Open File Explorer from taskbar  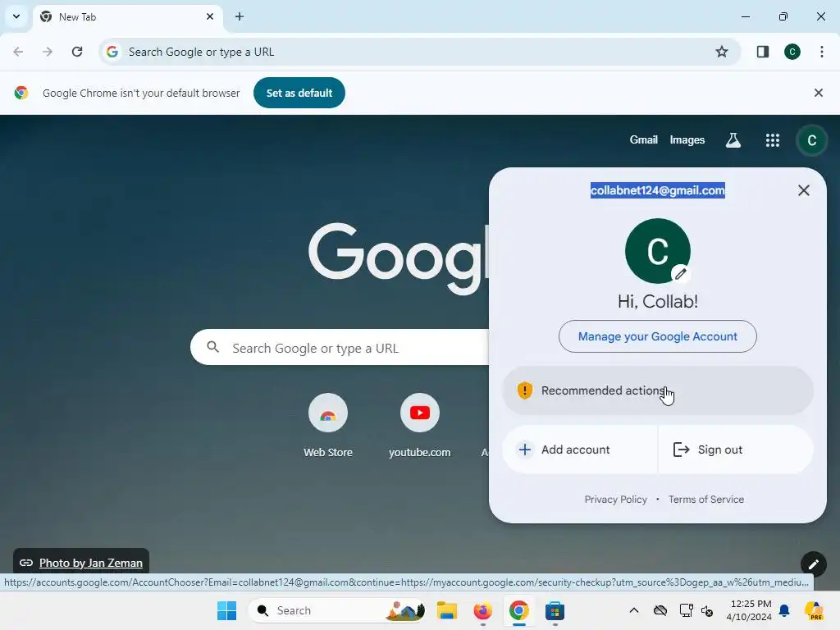[x=447, y=610]
